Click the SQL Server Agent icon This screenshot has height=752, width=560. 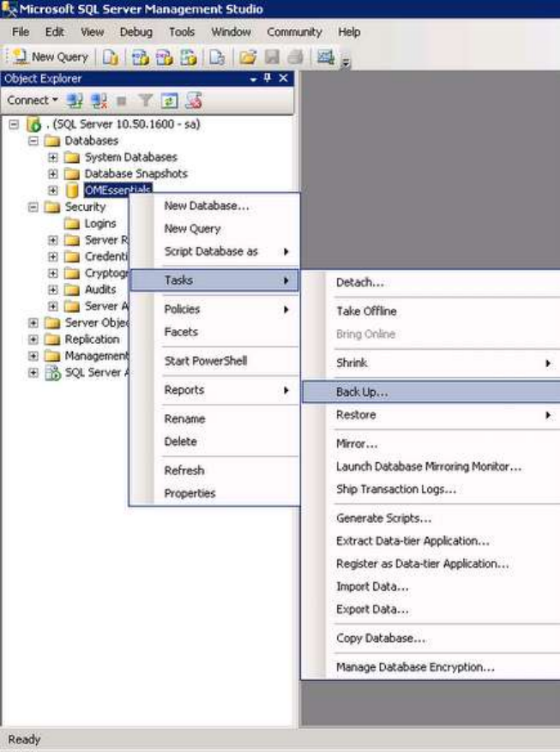pyautogui.click(x=52, y=373)
